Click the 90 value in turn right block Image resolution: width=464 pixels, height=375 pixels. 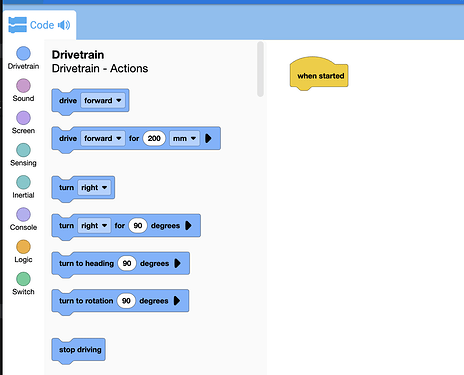click(x=138, y=226)
